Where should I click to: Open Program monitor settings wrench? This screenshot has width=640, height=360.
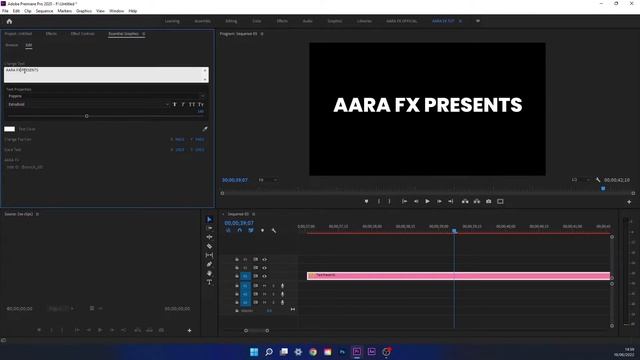(x=598, y=180)
